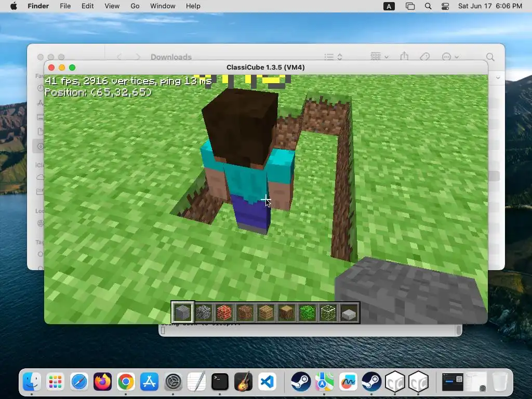Go forward in the Finder Downloads window
Viewport: 532px width, 399px height.
click(138, 57)
